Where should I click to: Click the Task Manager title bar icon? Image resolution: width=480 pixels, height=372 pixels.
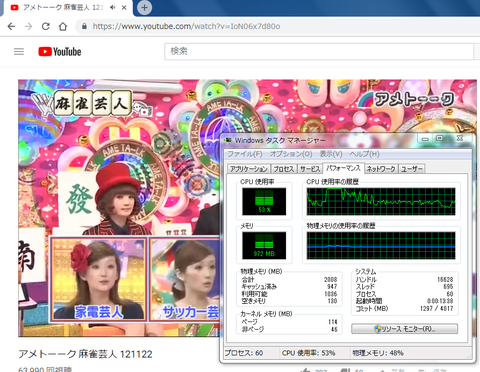228,140
